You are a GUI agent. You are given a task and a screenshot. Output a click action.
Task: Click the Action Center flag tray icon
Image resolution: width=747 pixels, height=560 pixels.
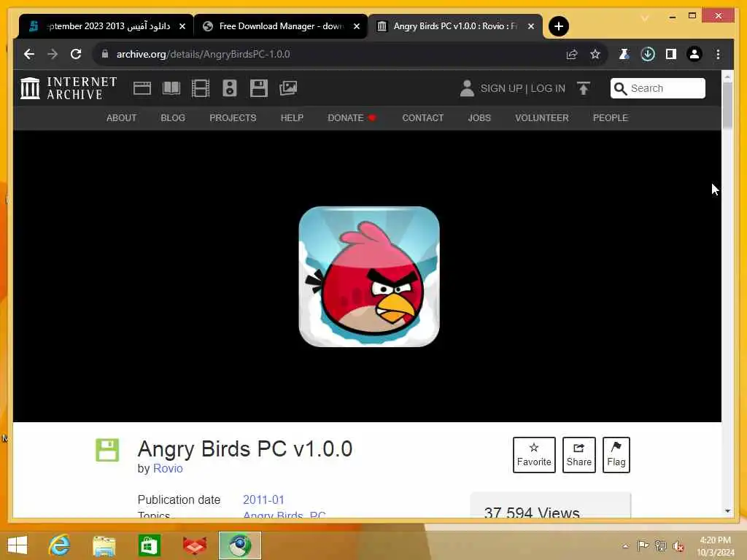[643, 545]
